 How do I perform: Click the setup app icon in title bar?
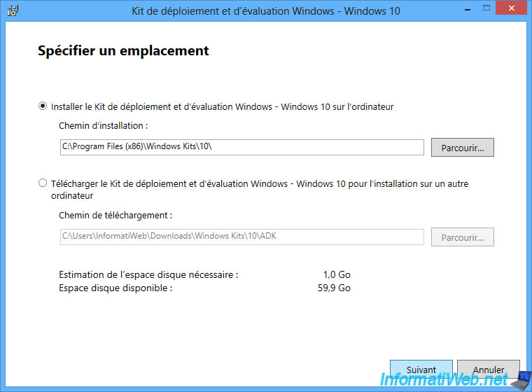pos(12,11)
